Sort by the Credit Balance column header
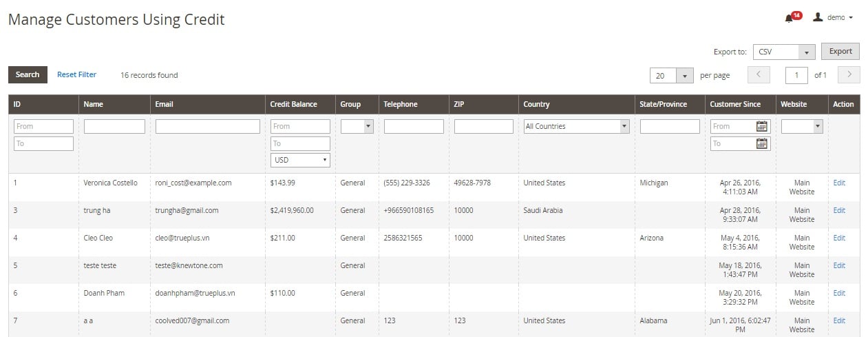The width and height of the screenshot is (868, 337). [294, 104]
